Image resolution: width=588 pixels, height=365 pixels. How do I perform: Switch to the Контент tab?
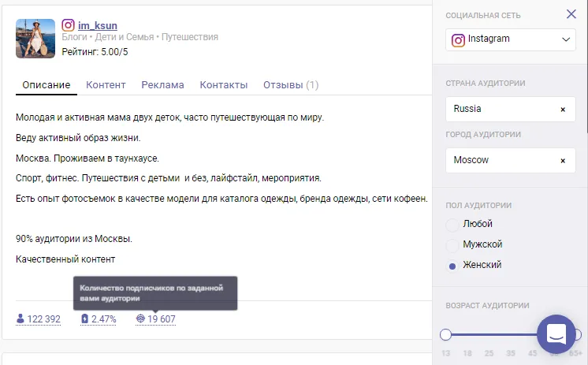(106, 85)
